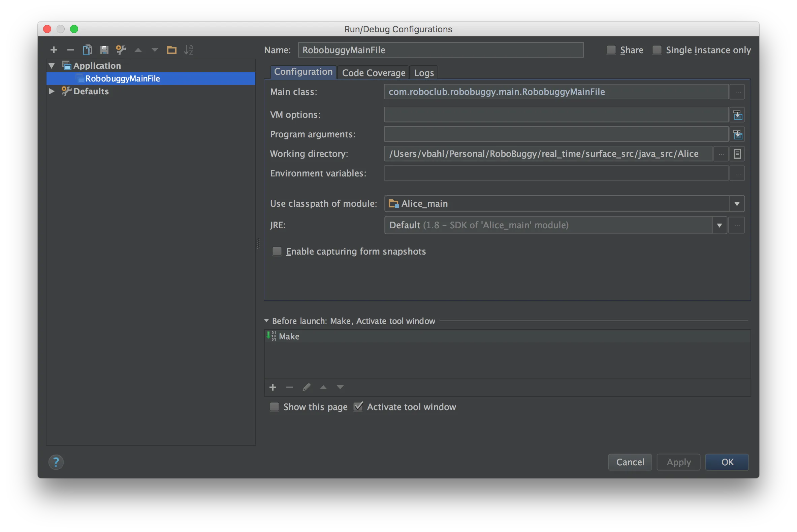The width and height of the screenshot is (797, 532).
Task: Enable the Share checkbox
Action: coord(611,50)
